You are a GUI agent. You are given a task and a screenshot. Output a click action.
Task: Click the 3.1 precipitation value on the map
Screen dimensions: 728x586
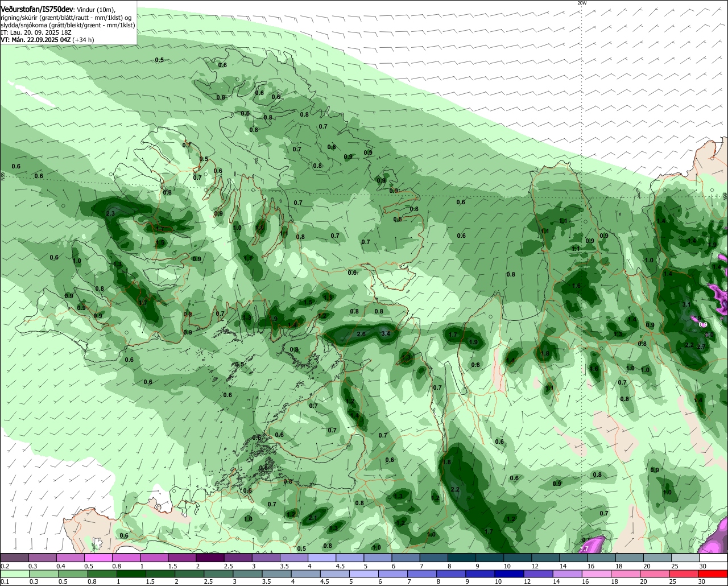pyautogui.click(x=686, y=304)
